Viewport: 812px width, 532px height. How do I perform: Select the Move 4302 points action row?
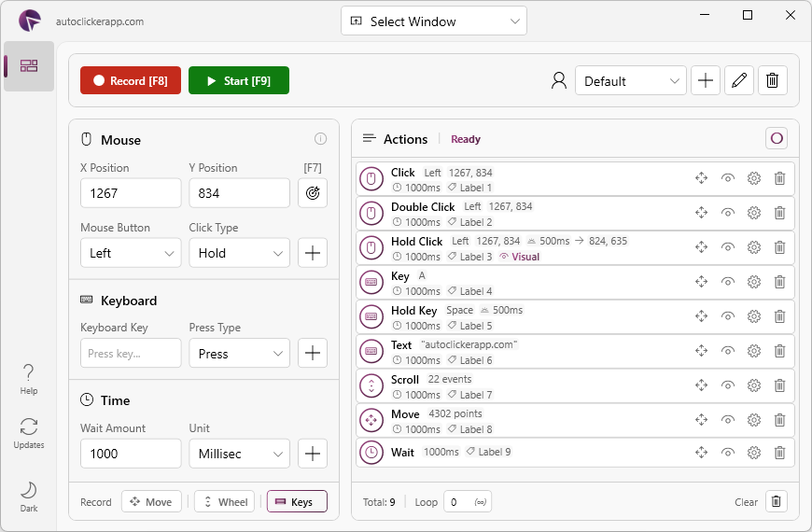(575, 420)
